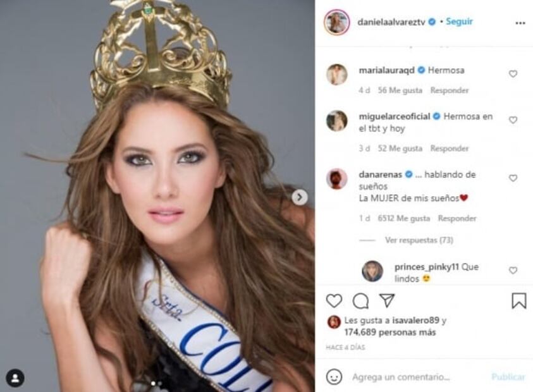The width and height of the screenshot is (533, 392).
Task: Save post with bookmark icon
Action: click(x=518, y=301)
